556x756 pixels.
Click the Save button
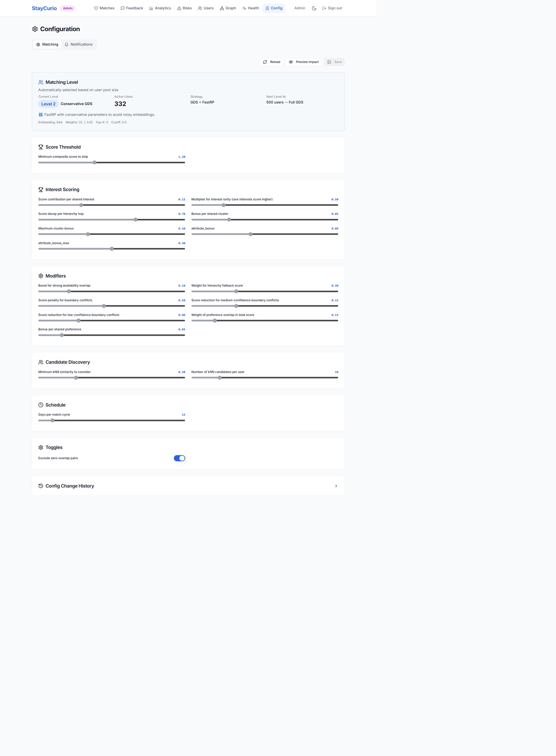334,62
